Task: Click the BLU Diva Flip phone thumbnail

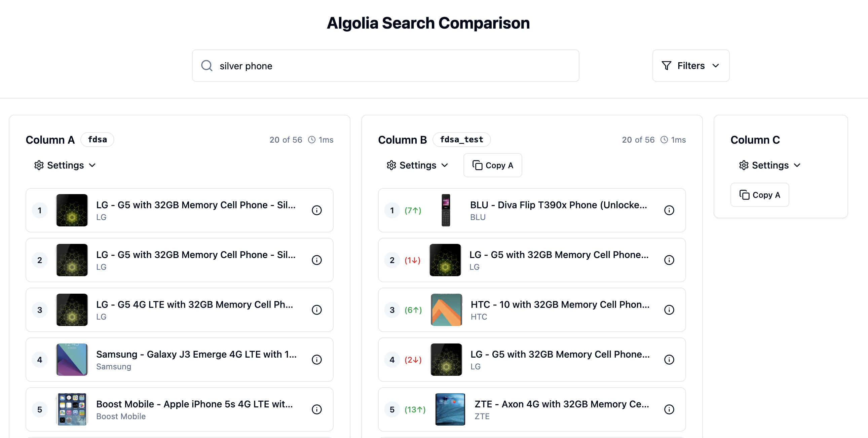Action: coord(446,210)
